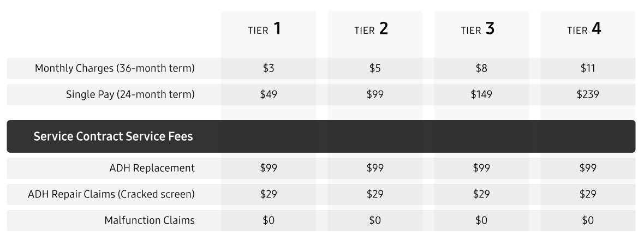Click the $49 Single Pay price
The image size is (644, 240).
269,94
